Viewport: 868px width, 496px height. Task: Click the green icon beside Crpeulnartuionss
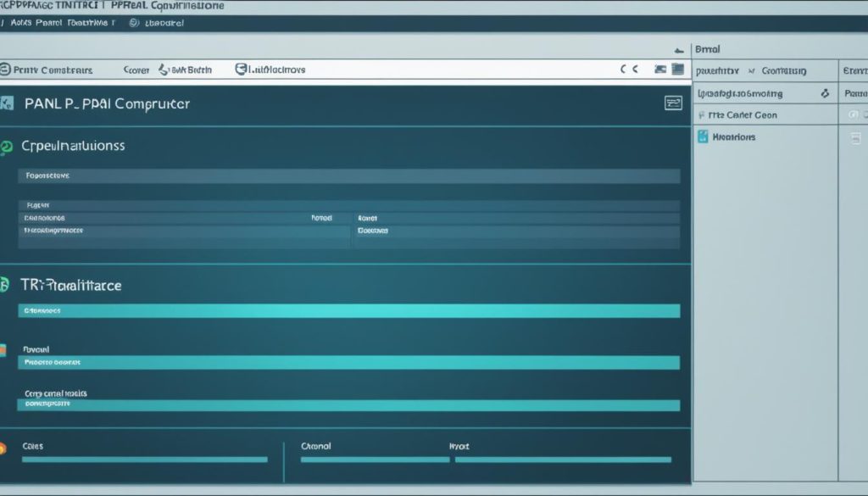[x=6, y=147]
